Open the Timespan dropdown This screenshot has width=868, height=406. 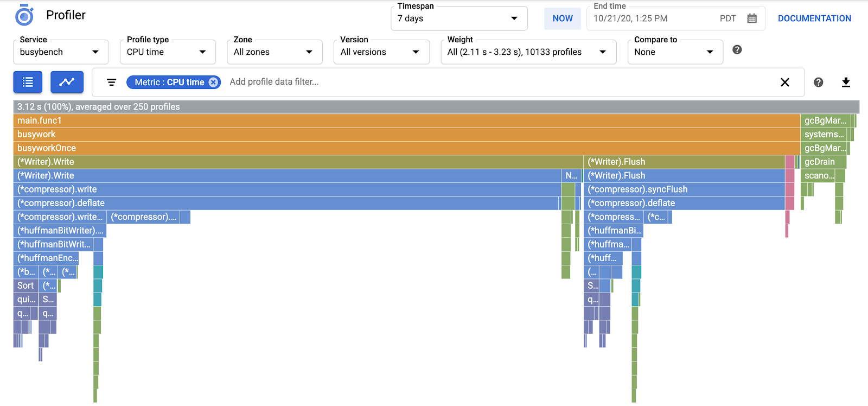coord(458,18)
